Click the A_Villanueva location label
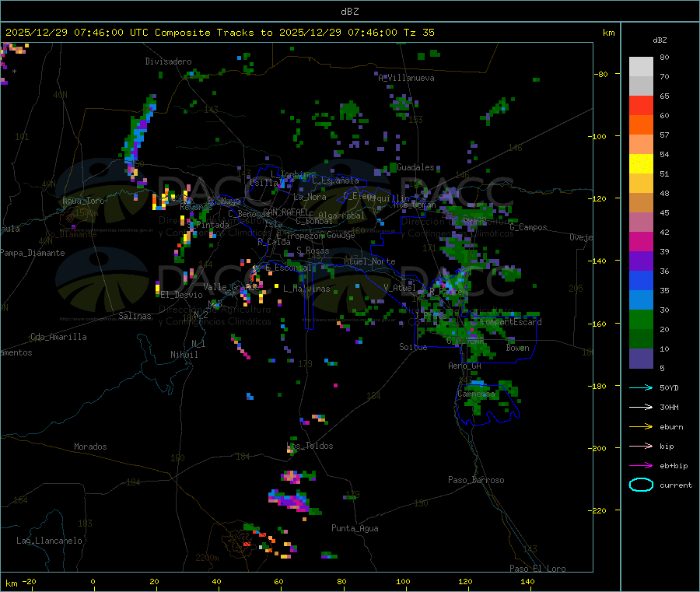This screenshot has width=700, height=592. point(406,78)
